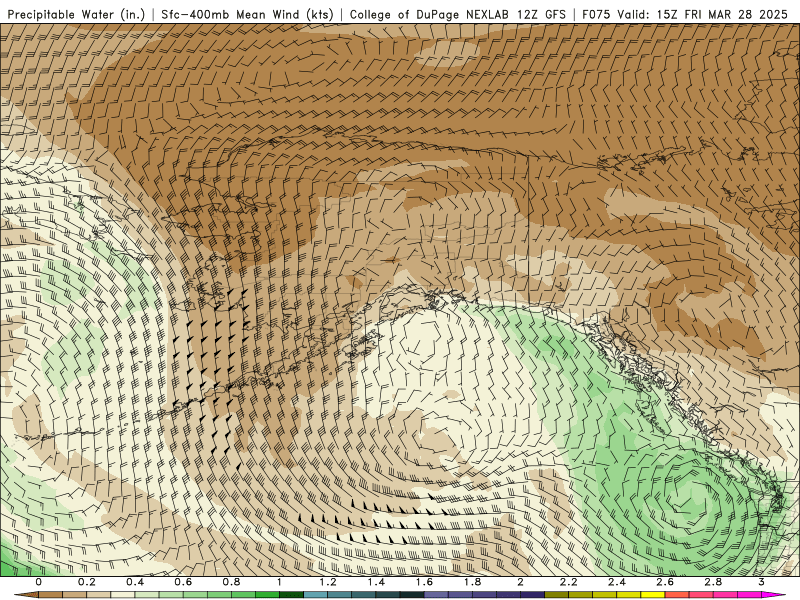Click the "Precipitable Water (in.)" title text
Screen dimensions: 800x600
click(76, 15)
